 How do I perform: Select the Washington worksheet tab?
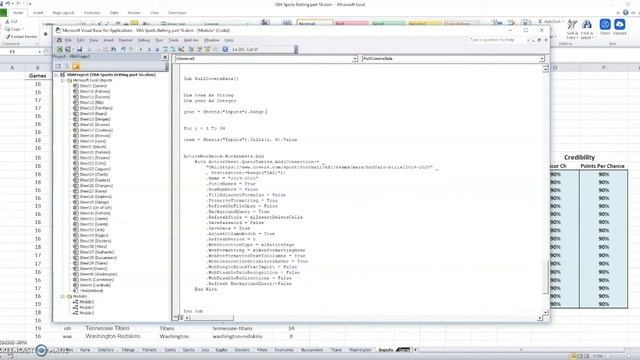point(360,350)
